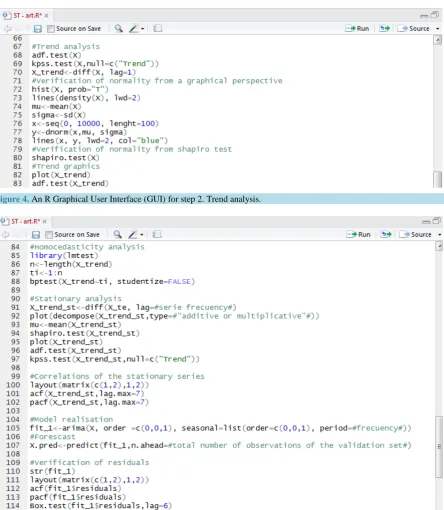Enable Source on Save in upper editor

pos(51,29)
